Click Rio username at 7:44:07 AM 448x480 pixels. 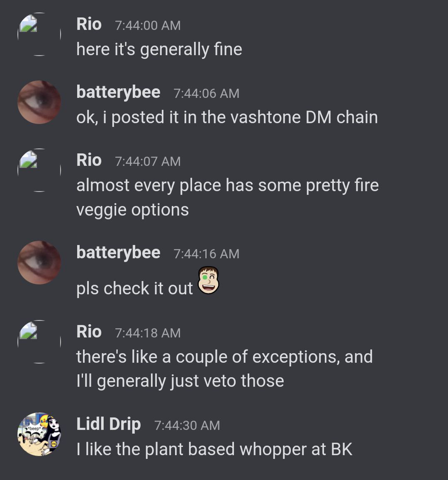click(89, 160)
